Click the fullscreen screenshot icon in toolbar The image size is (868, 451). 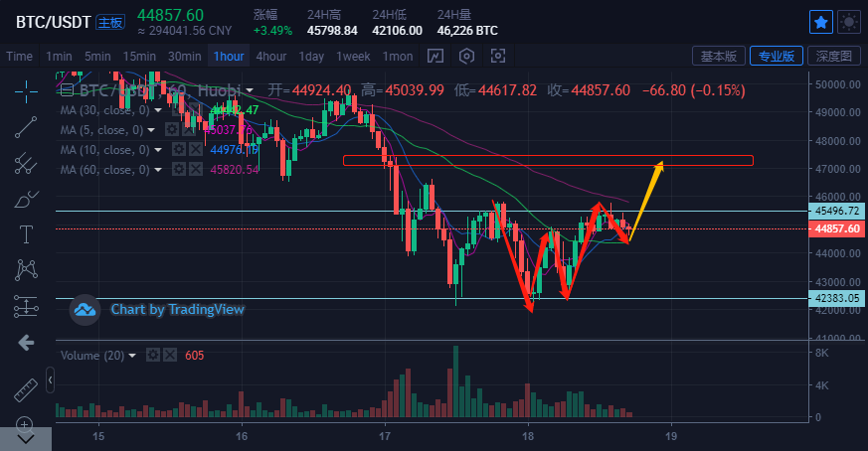498,56
